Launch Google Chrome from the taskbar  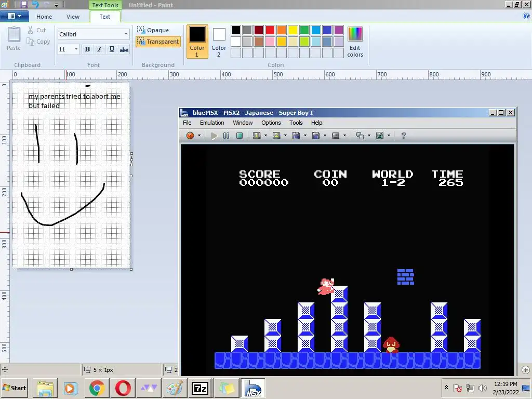97,388
